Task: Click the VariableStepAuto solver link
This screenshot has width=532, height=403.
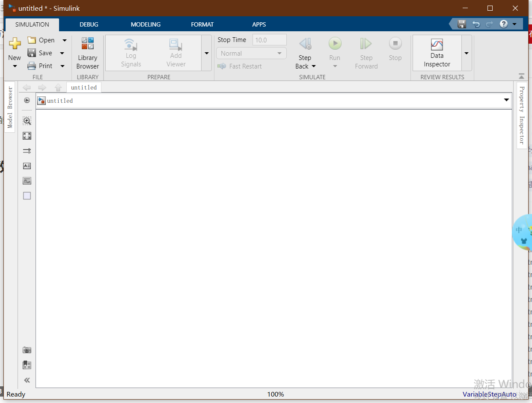Action: point(490,394)
